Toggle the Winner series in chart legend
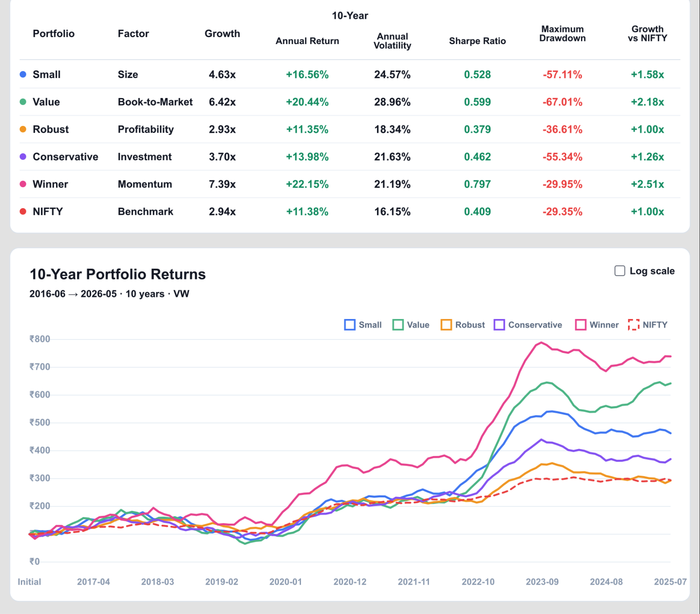This screenshot has width=700, height=614. pyautogui.click(x=597, y=325)
